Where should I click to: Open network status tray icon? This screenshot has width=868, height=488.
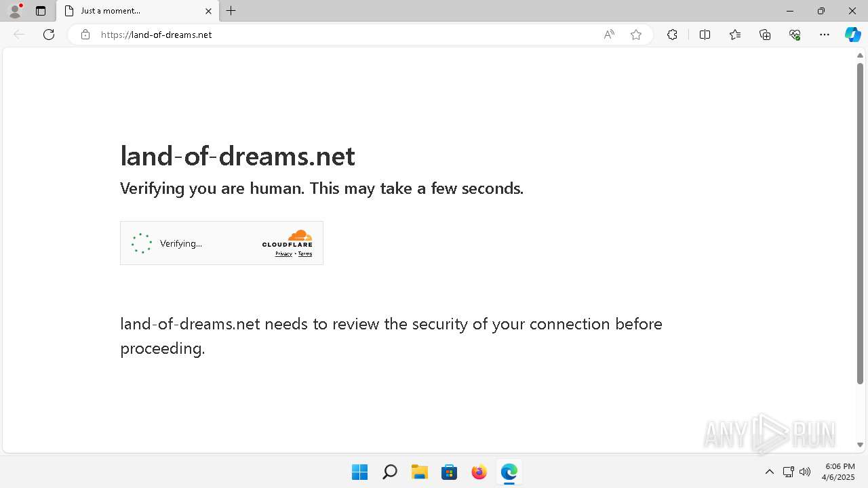point(788,472)
